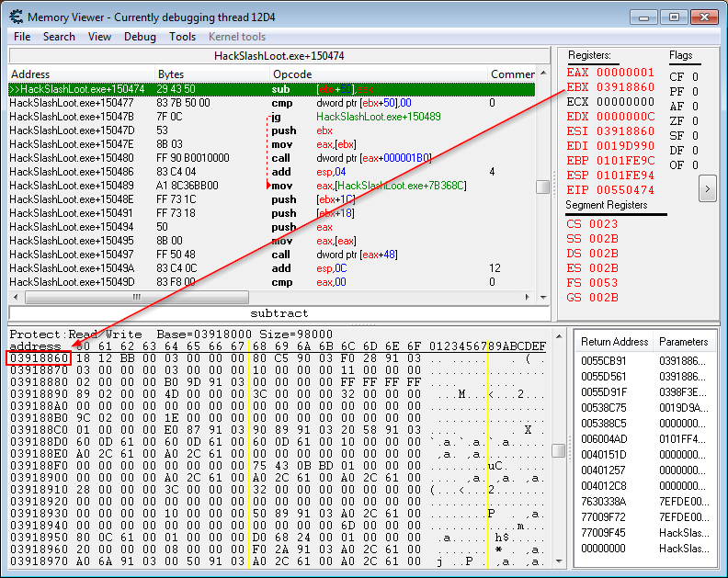
Task: Toggle the CF flag value
Action: click(684, 76)
